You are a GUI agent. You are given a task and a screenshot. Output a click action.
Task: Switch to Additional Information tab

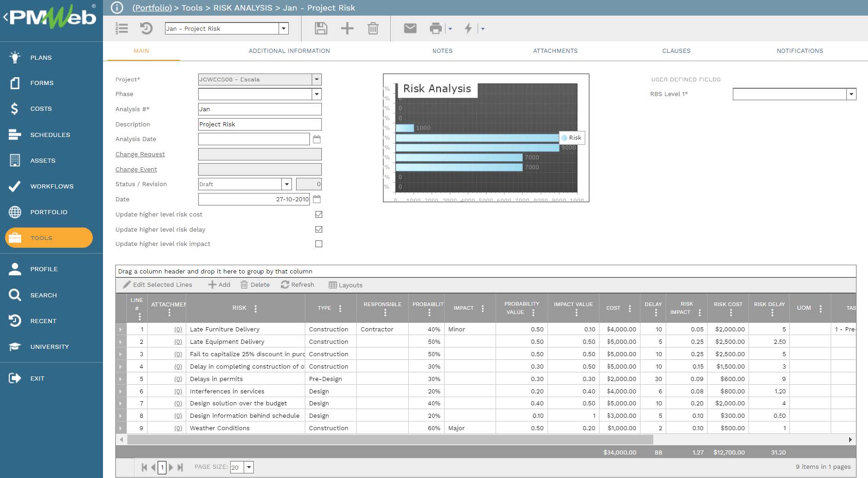(289, 51)
